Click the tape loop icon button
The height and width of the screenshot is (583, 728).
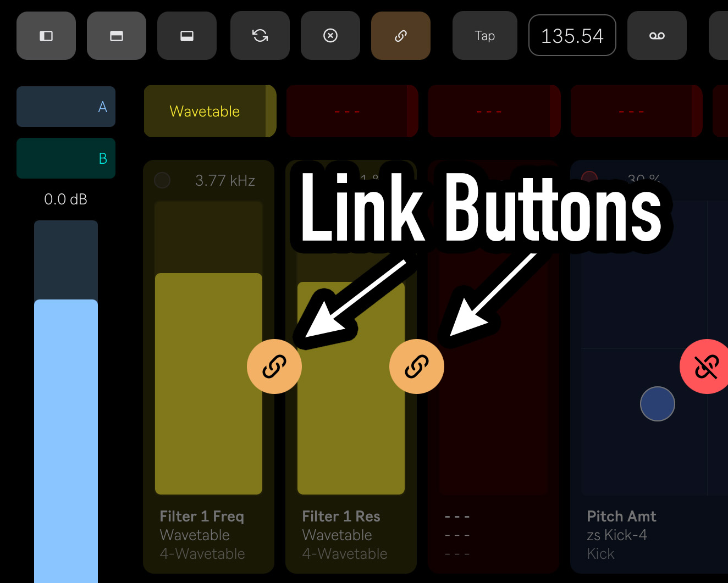pos(657,36)
